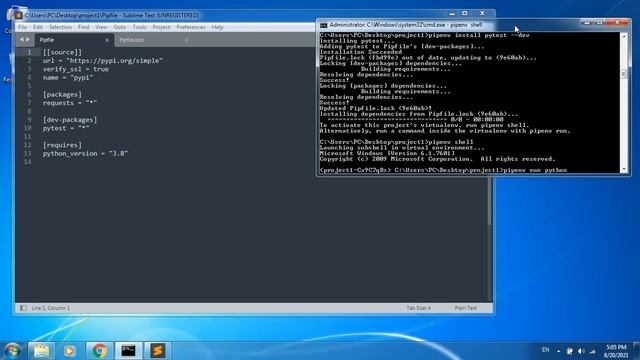Click the requests = "*" line

(70, 103)
